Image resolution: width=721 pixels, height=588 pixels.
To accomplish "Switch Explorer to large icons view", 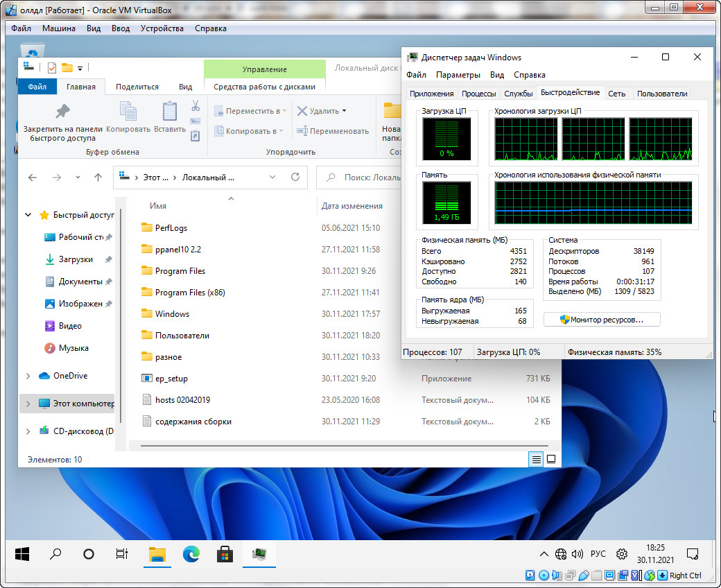I will [x=551, y=459].
